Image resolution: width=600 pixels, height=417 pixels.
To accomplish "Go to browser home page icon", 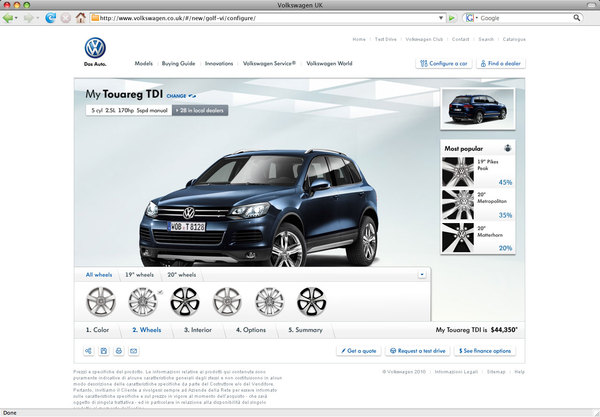I will pyautogui.click(x=80, y=18).
